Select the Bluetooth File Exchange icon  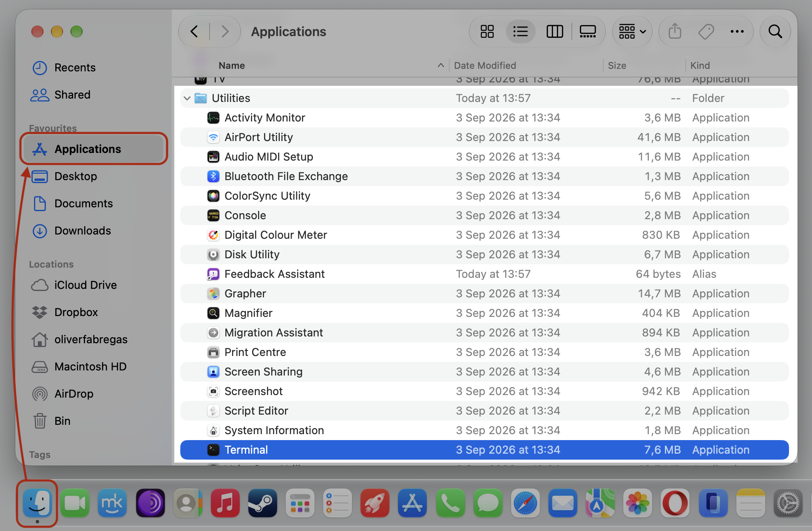coord(213,176)
